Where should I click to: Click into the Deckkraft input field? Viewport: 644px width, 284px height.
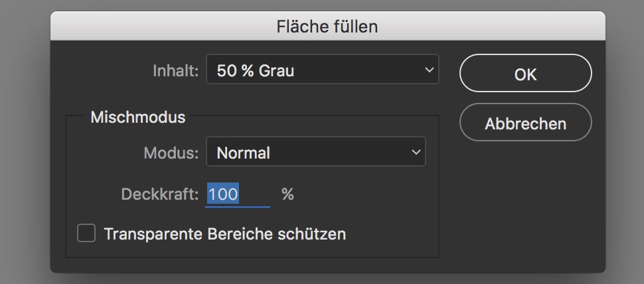pyautogui.click(x=238, y=194)
